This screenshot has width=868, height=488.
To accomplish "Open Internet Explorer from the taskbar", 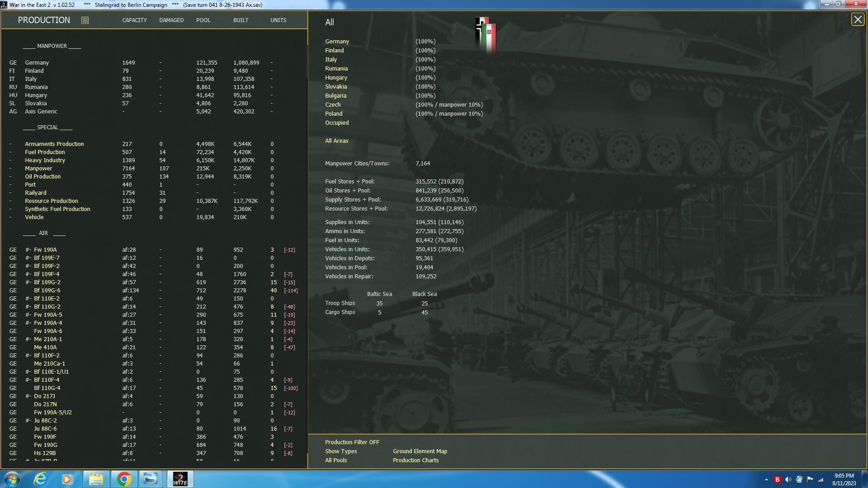I will click(39, 479).
